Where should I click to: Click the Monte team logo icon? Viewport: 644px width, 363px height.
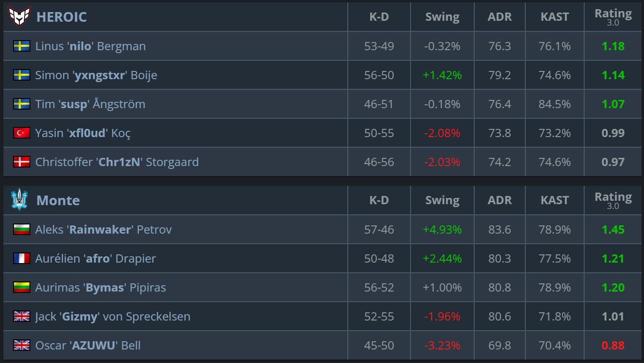point(19,200)
